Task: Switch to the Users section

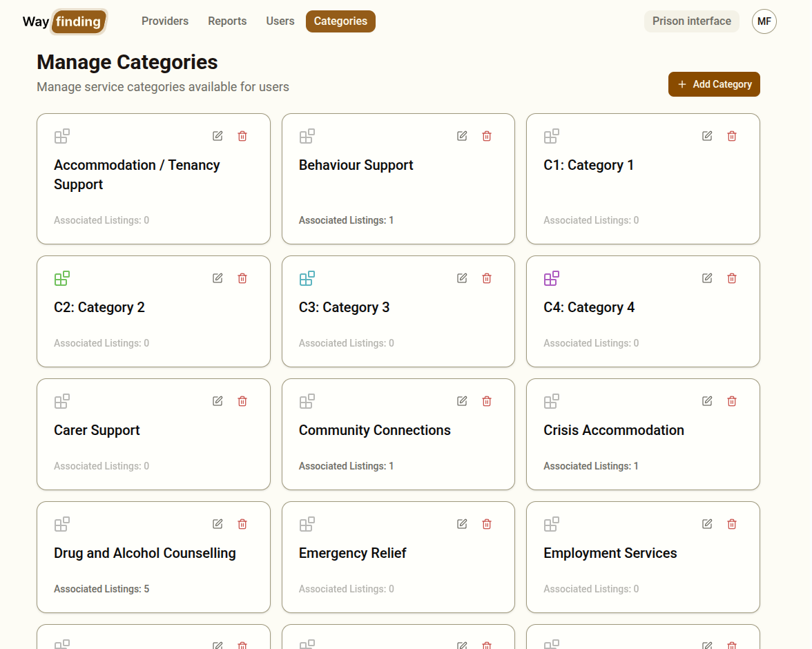Action: (280, 21)
